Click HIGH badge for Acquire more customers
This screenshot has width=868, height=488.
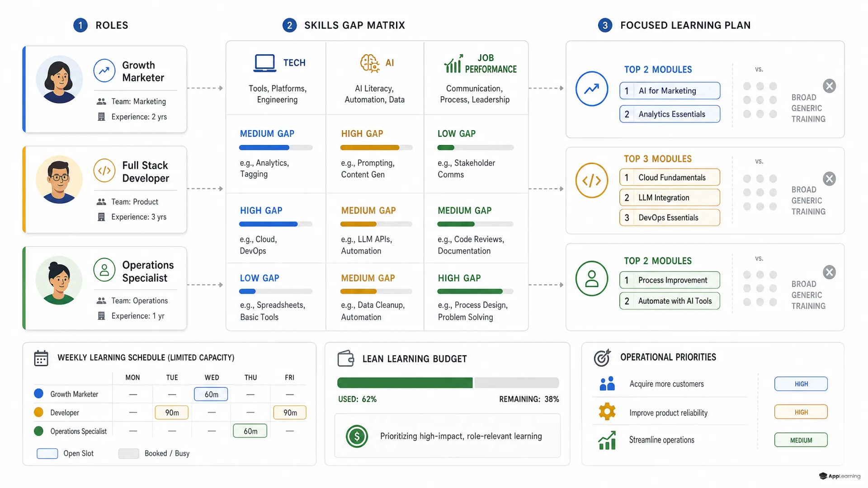[801, 384]
